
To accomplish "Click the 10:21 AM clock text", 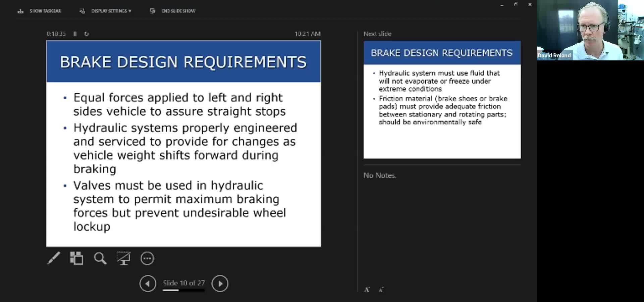I will (308, 34).
